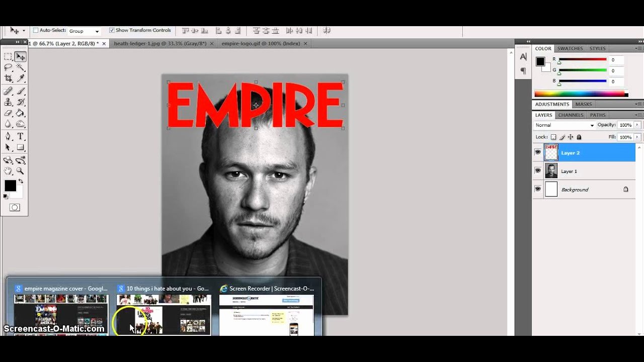644x362 pixels.
Task: Select the 3D Orbit camera tool
Action: click(x=20, y=160)
